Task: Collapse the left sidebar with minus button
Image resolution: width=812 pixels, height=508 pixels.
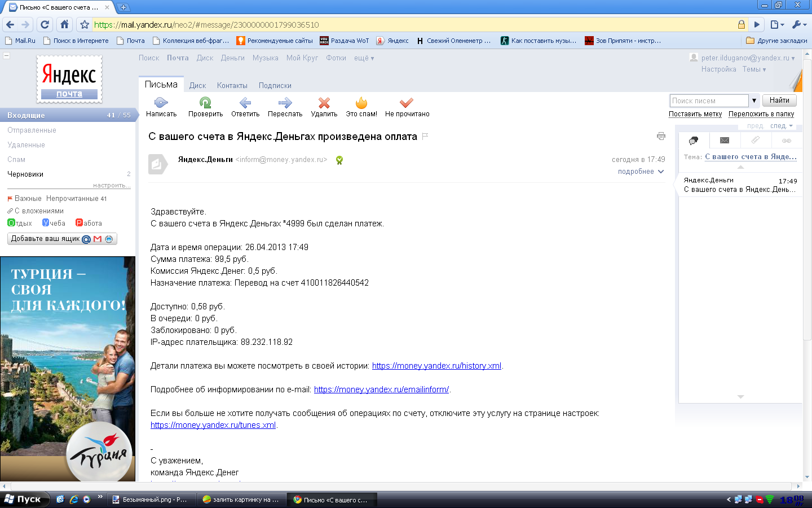Action: click(6, 55)
